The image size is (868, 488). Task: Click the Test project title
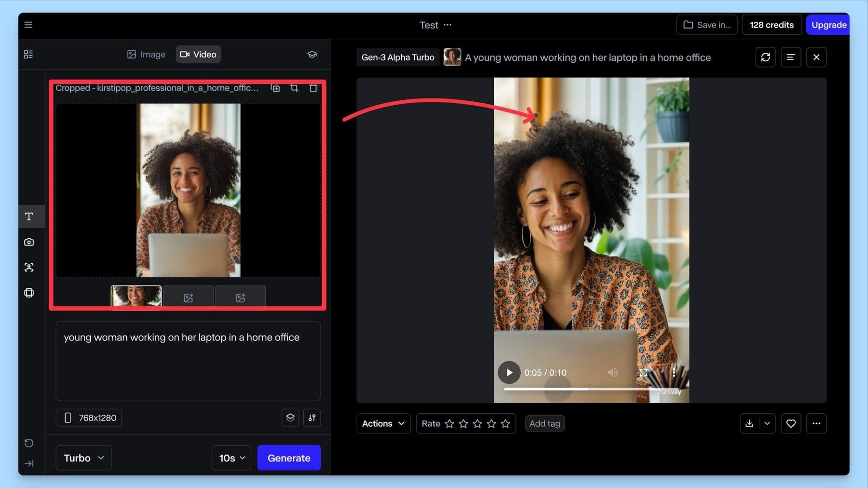429,25
